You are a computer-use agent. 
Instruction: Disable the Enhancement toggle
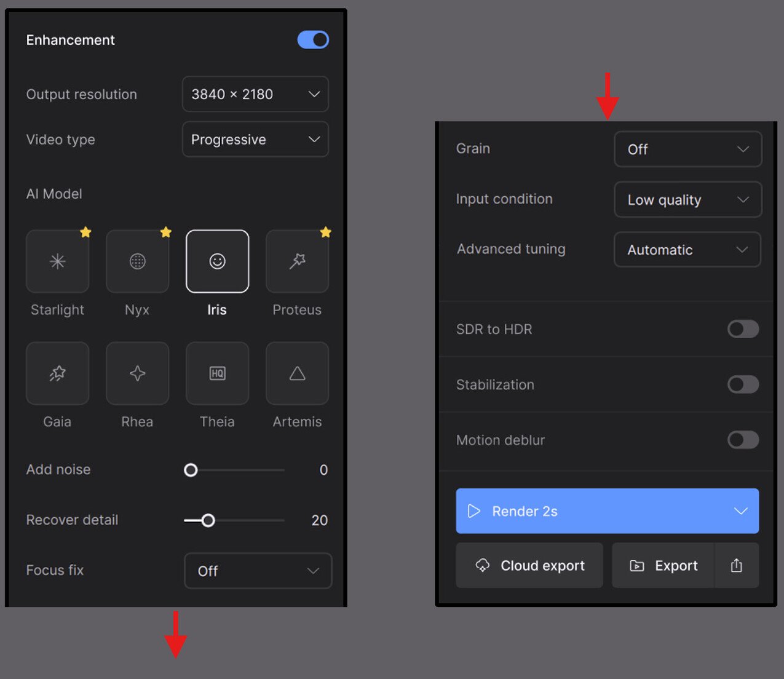tap(313, 40)
